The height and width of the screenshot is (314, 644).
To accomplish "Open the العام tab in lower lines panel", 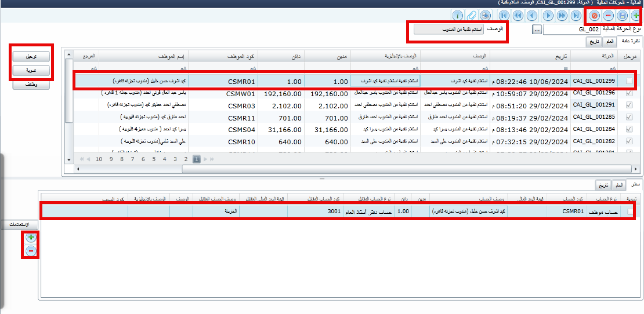I will coord(619,185).
